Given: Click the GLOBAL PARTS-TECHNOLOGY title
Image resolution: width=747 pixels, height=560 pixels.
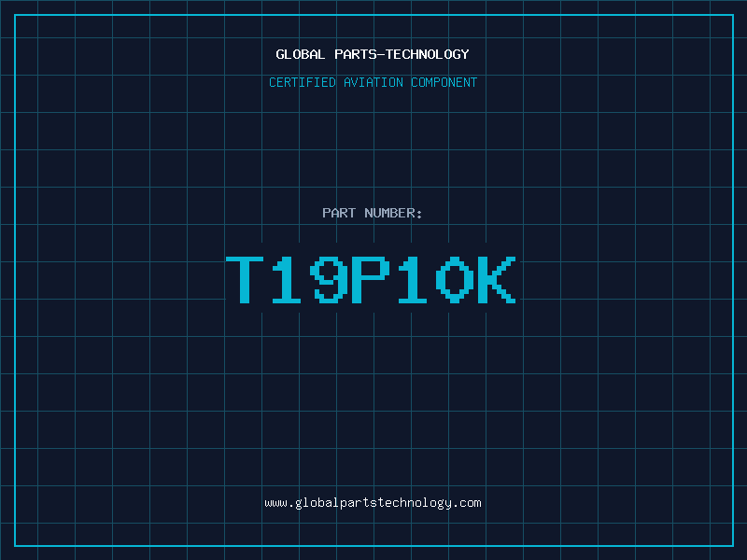Looking at the screenshot, I should point(373,54).
